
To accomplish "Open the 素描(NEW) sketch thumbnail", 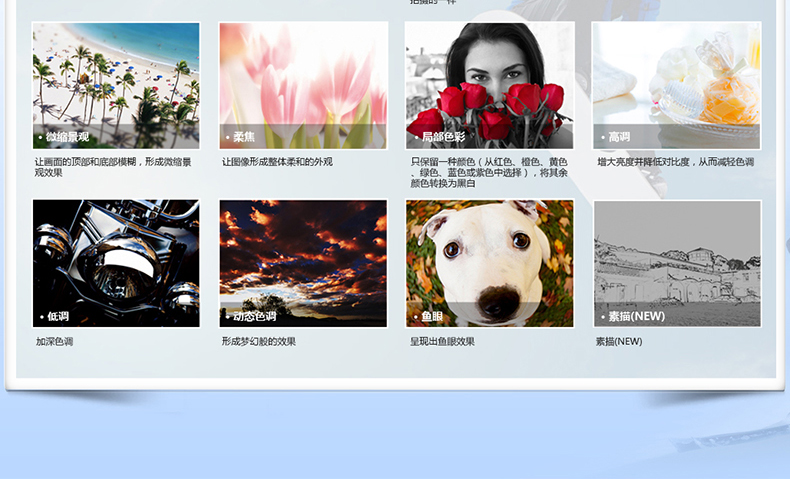I will [677, 263].
